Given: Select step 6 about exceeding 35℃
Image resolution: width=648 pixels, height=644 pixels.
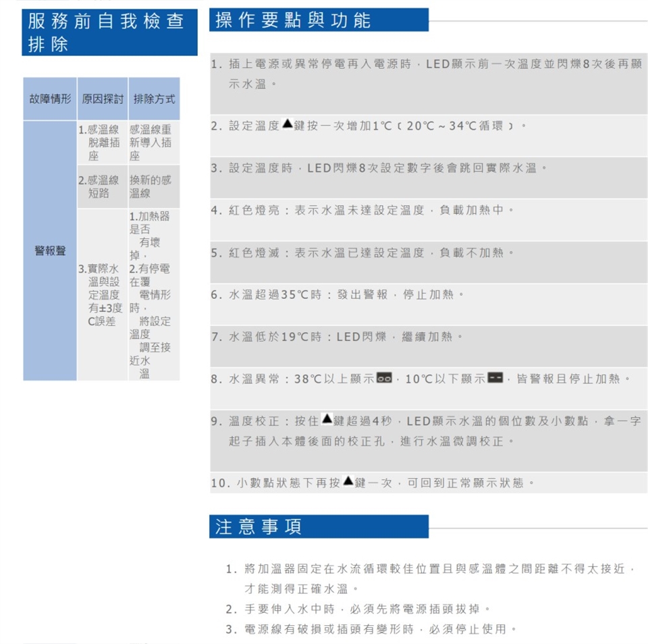Looking at the screenshot, I should coord(337,295).
